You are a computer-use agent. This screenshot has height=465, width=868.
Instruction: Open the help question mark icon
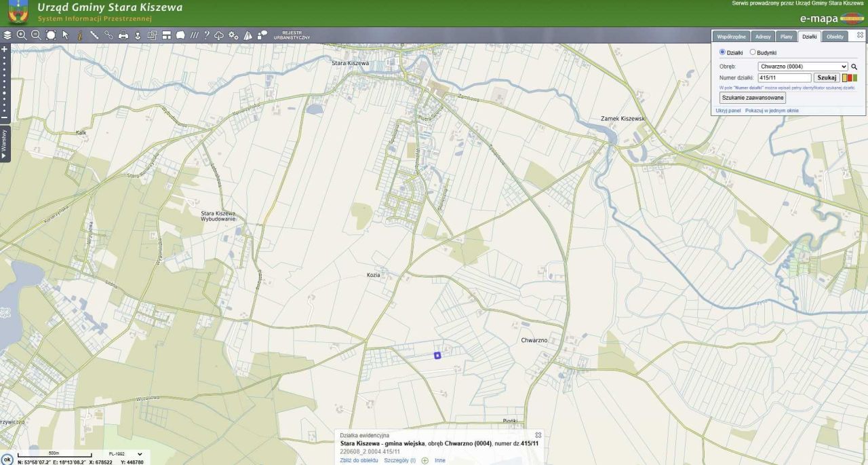pos(207,35)
